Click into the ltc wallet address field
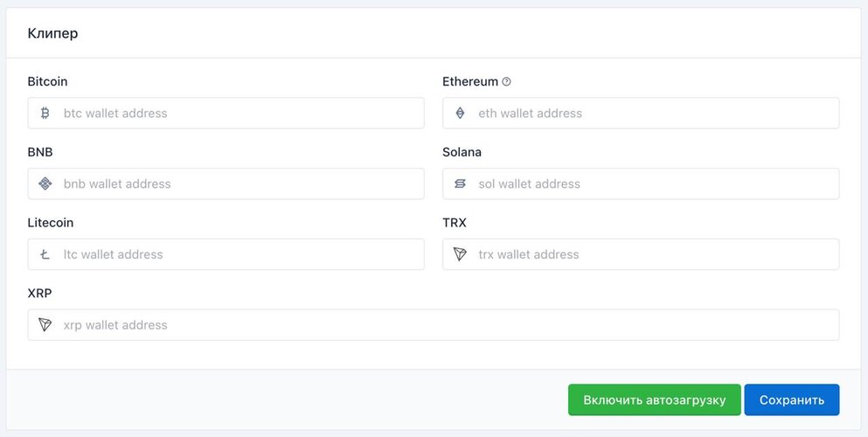 pyautogui.click(x=226, y=254)
